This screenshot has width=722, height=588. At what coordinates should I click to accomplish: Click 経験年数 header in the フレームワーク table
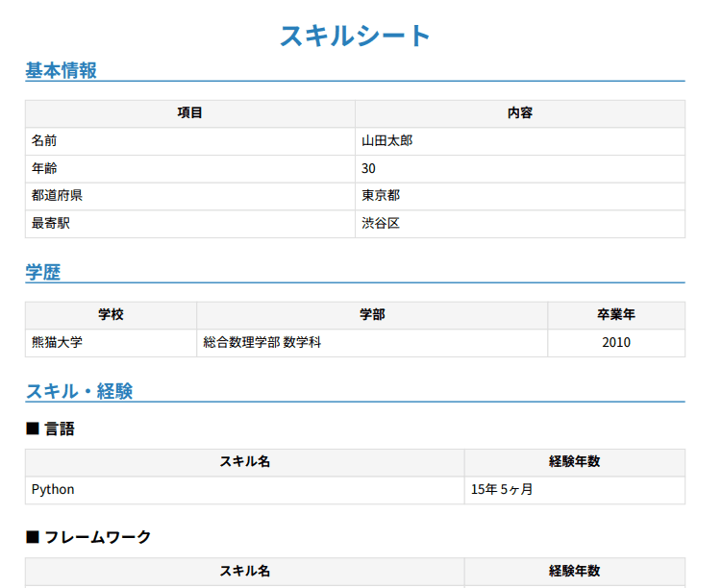point(575,571)
